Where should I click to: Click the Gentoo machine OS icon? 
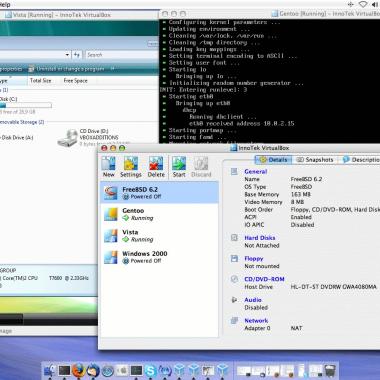(x=111, y=214)
